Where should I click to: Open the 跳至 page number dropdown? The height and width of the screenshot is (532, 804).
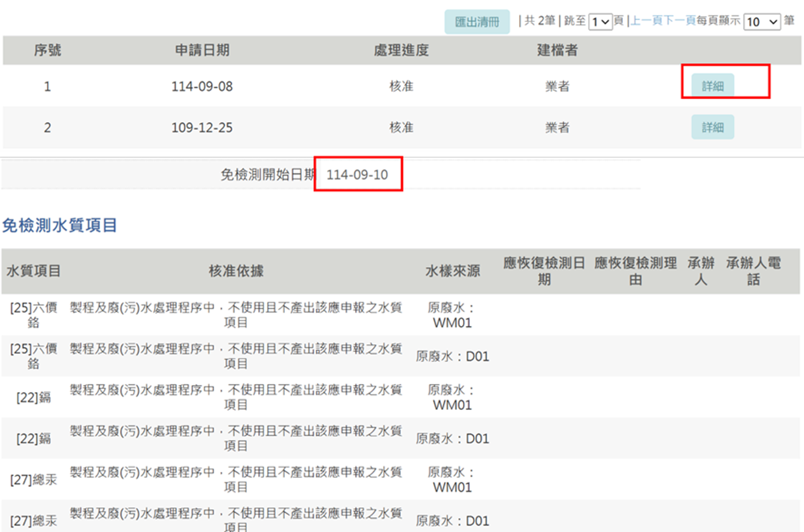coord(600,22)
